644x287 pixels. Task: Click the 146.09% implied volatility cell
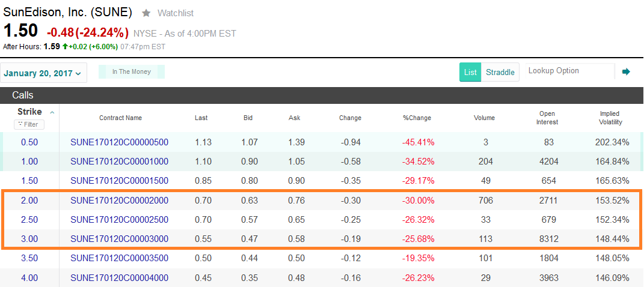pos(612,277)
